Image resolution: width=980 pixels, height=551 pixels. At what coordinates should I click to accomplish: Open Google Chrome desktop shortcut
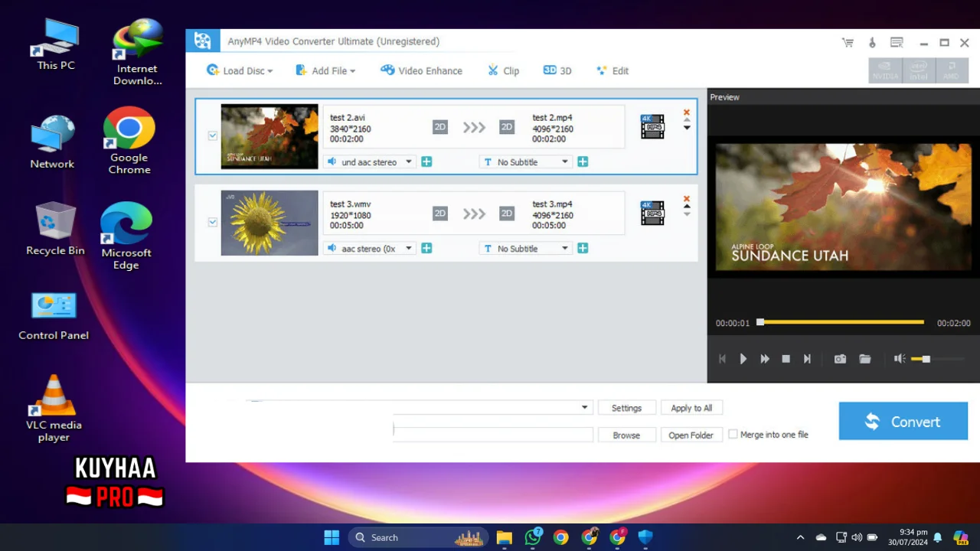click(129, 141)
